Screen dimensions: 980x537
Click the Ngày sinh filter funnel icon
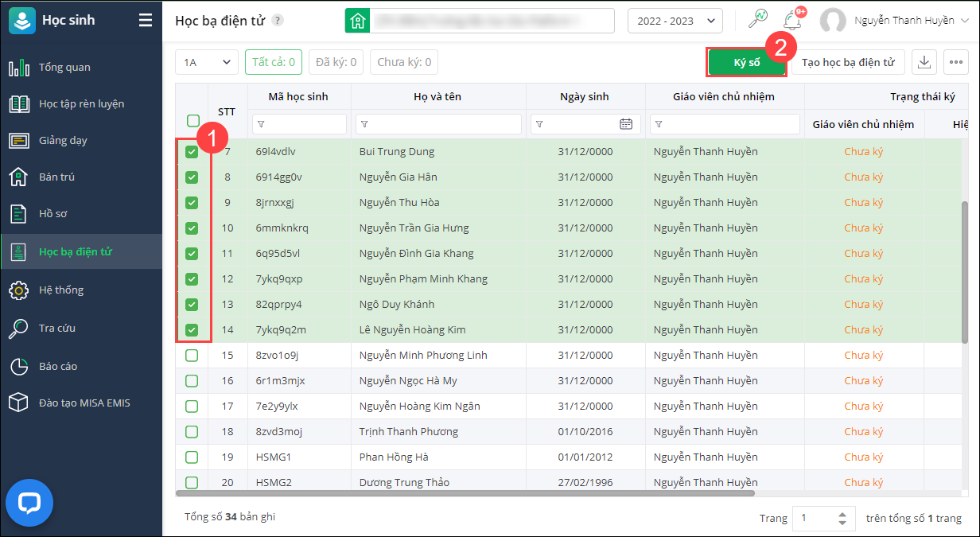(540, 125)
